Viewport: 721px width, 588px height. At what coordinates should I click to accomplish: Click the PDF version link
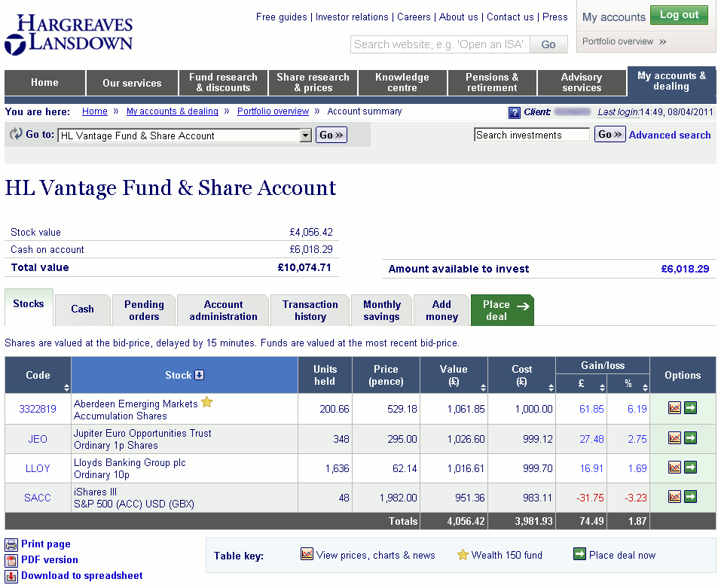click(x=50, y=559)
